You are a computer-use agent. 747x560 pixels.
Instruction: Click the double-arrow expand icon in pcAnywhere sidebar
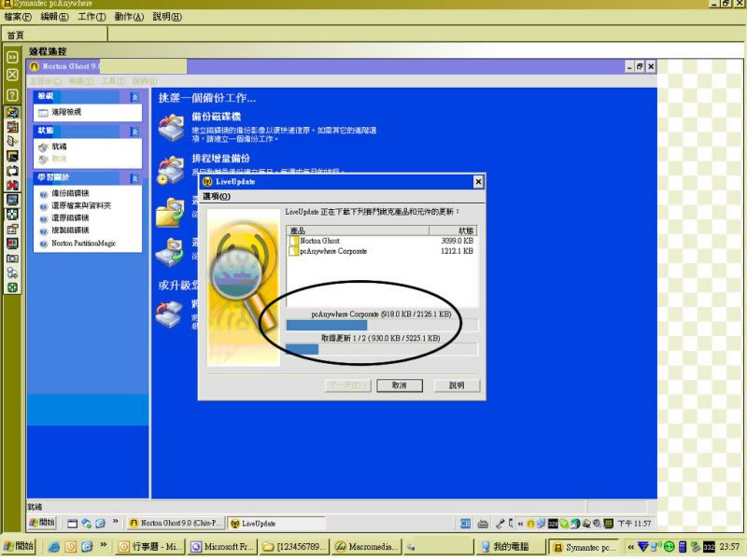click(12, 57)
